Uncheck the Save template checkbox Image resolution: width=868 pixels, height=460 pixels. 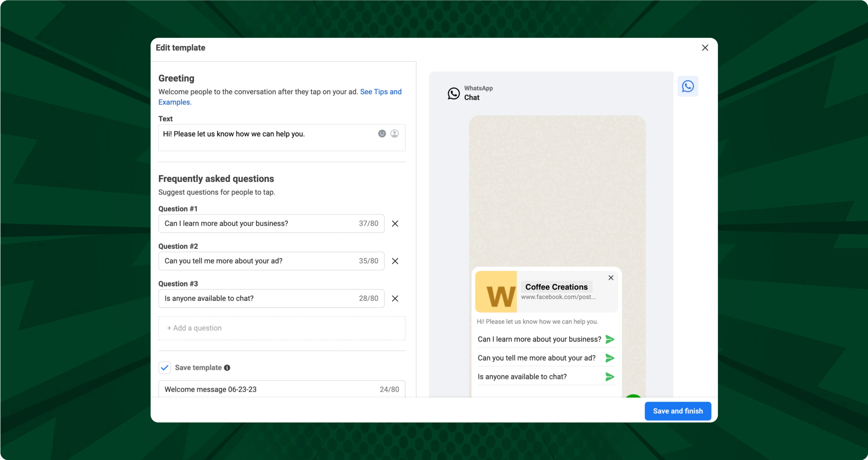(x=164, y=368)
